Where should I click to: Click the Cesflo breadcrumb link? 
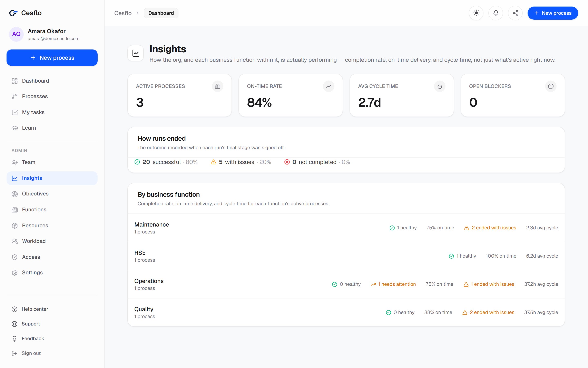(x=123, y=13)
